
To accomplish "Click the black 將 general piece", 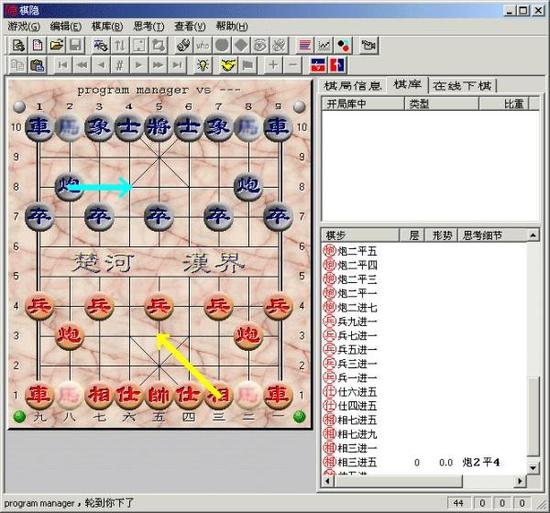I will click(159, 127).
